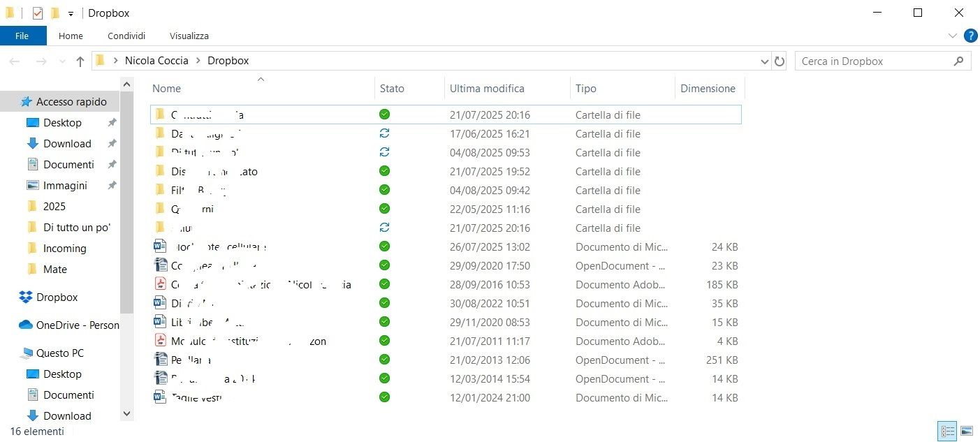Refresh the Dropbox folder view
The width and height of the screenshot is (980, 442).
[x=780, y=61]
